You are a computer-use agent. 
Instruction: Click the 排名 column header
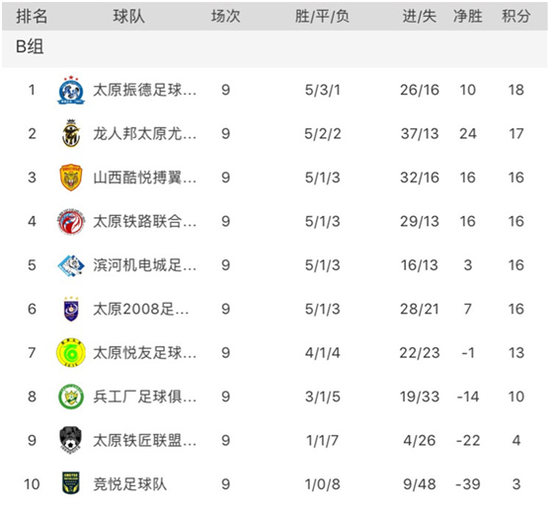[32, 16]
